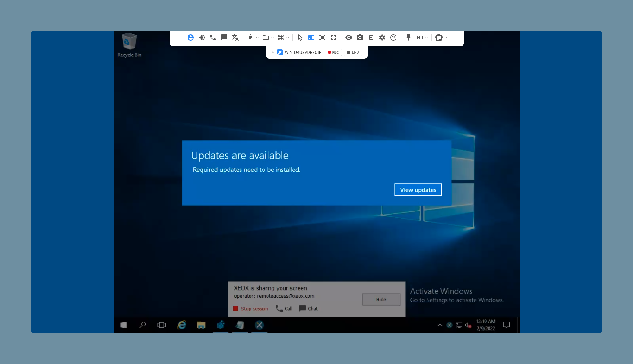This screenshot has height=364, width=633.
Task: Open the translate icon in session toolbar
Action: [235, 38]
